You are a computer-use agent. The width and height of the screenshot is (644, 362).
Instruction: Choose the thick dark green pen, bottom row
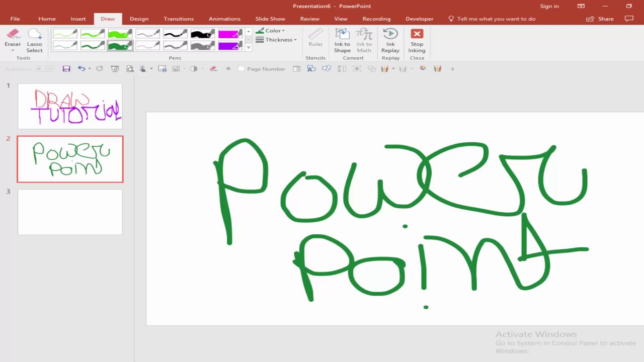pyautogui.click(x=120, y=45)
